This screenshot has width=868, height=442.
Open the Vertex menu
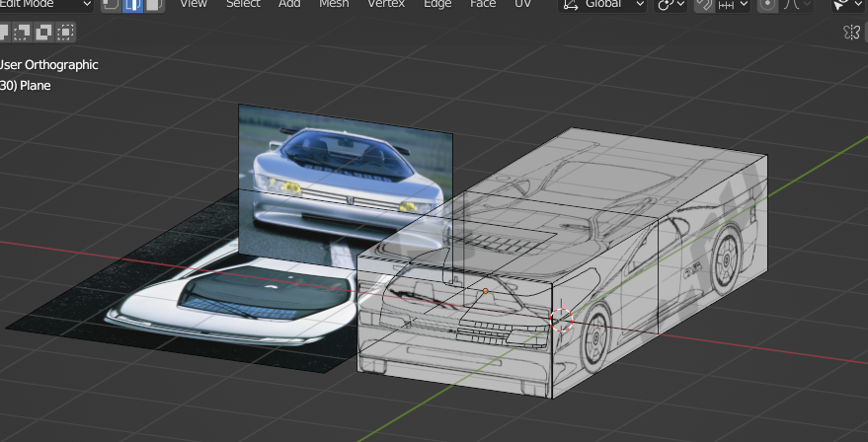pos(386,4)
